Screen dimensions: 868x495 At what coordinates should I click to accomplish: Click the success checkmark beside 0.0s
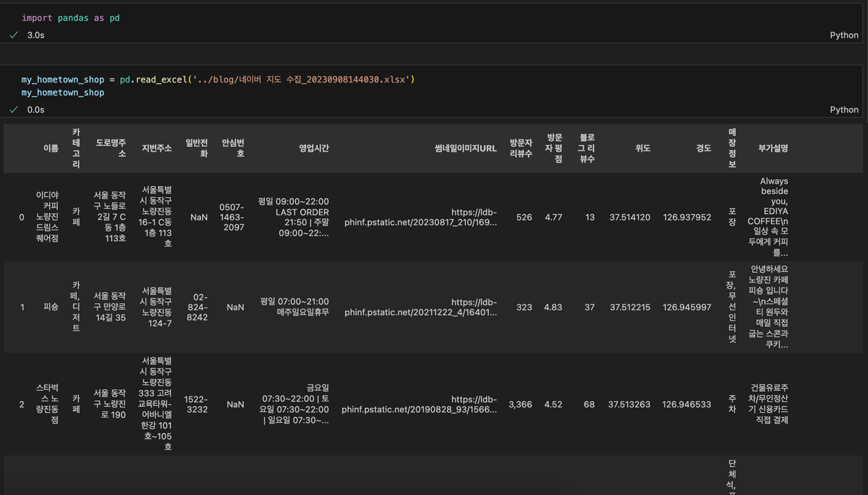[x=14, y=110]
